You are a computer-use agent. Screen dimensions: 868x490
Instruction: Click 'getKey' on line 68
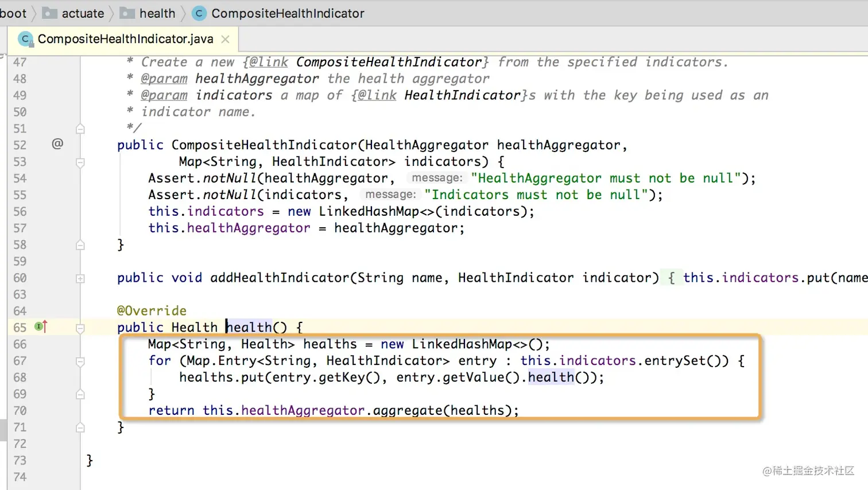[x=342, y=378]
